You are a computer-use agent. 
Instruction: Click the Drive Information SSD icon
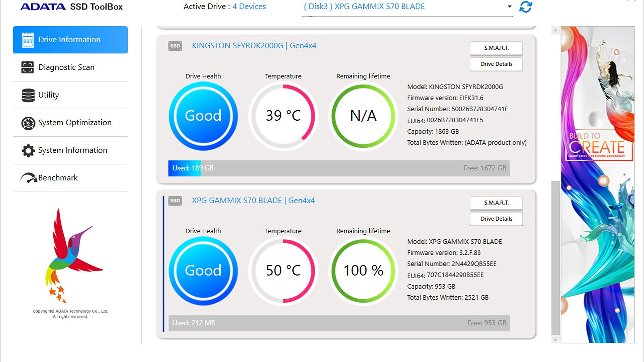click(x=28, y=40)
